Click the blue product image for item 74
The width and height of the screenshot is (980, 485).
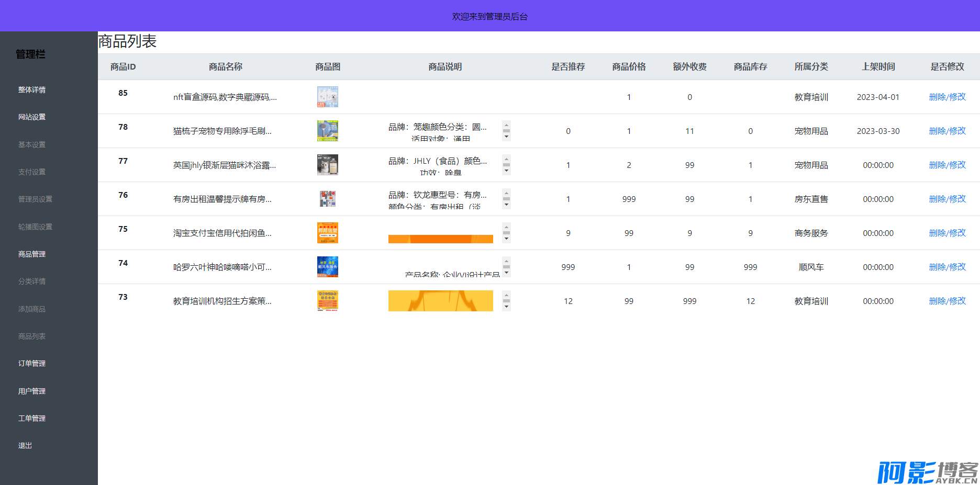click(327, 267)
